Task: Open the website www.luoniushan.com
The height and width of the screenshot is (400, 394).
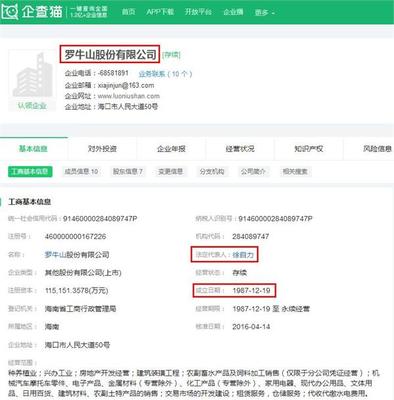Action: point(129,96)
